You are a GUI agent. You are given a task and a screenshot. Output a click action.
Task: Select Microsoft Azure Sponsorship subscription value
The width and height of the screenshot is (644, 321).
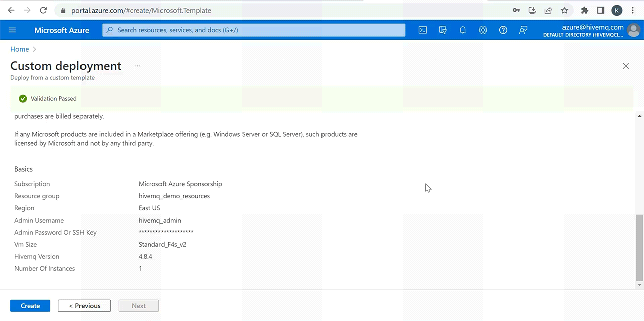(x=180, y=184)
